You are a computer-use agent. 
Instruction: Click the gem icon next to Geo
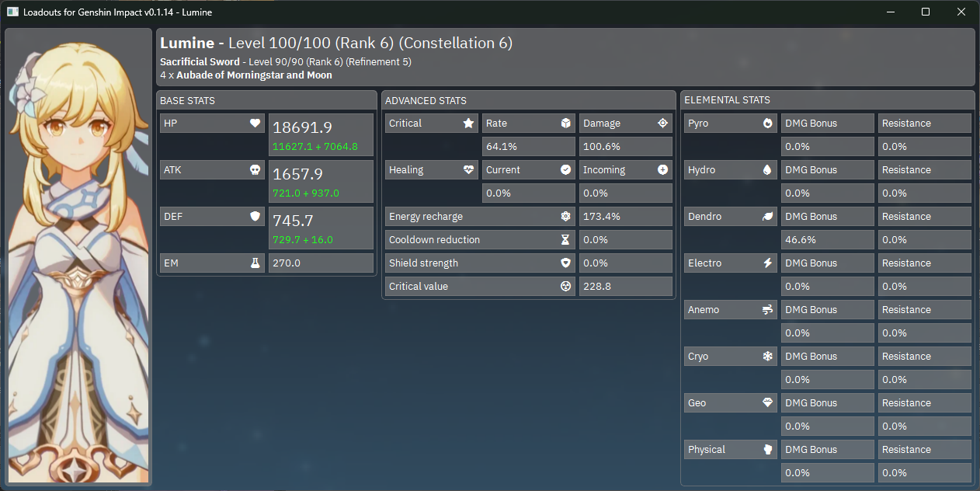click(x=767, y=403)
